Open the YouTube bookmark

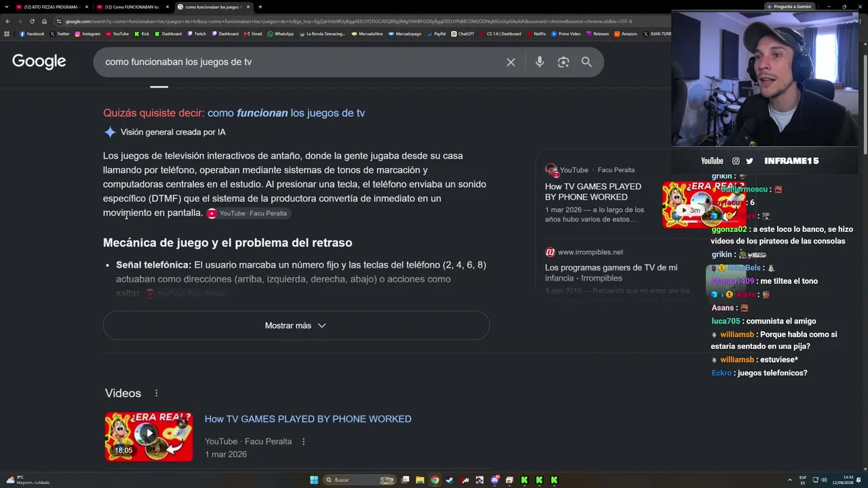117,34
